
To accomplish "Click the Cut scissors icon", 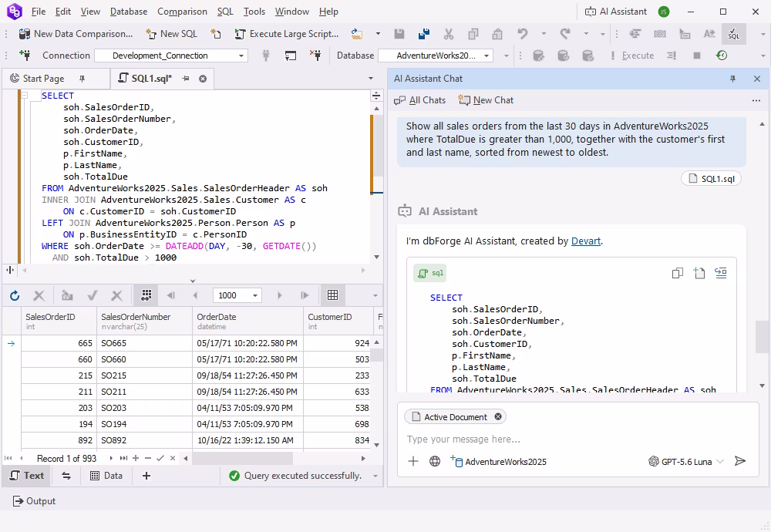I will click(x=449, y=34).
